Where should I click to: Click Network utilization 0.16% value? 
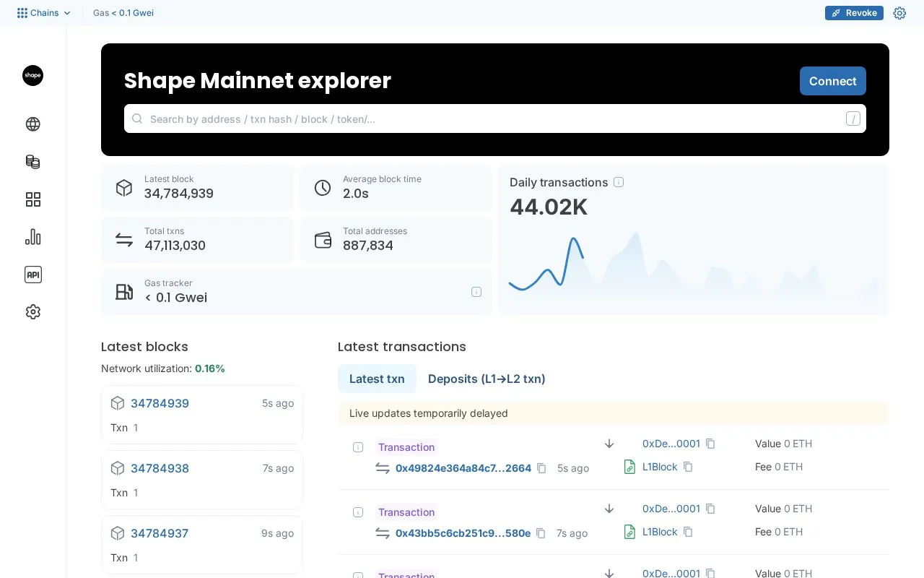[210, 368]
